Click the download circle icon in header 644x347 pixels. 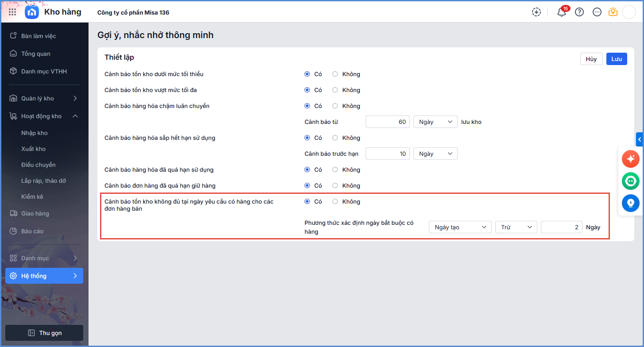pyautogui.click(x=536, y=12)
